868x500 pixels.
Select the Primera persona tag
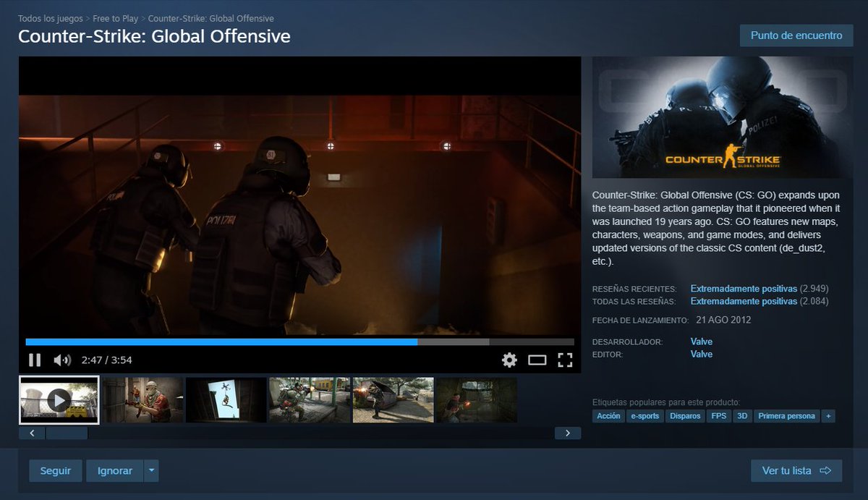pos(787,416)
